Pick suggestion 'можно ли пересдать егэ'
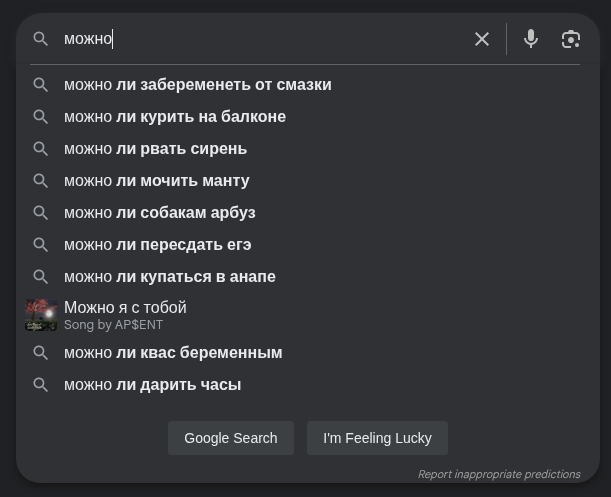The width and height of the screenshot is (611, 497). pos(158,245)
